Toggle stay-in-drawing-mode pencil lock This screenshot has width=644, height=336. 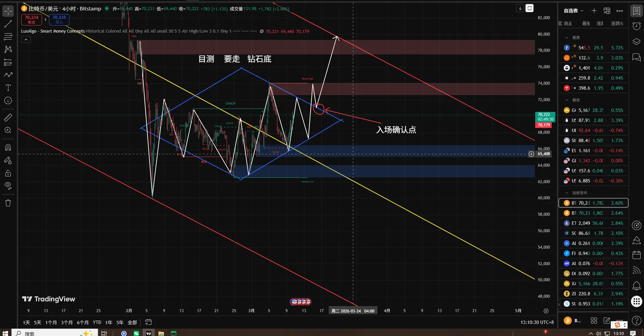[8, 160]
